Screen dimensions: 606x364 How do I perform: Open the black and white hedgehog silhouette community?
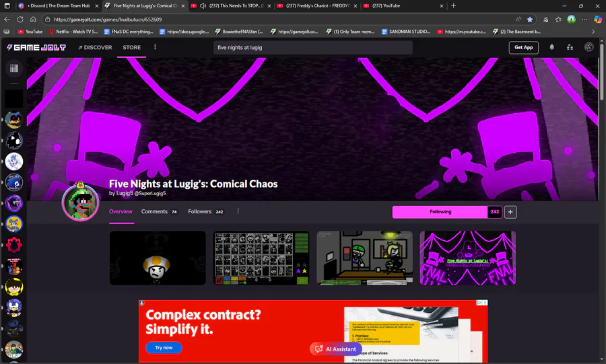tap(14, 141)
